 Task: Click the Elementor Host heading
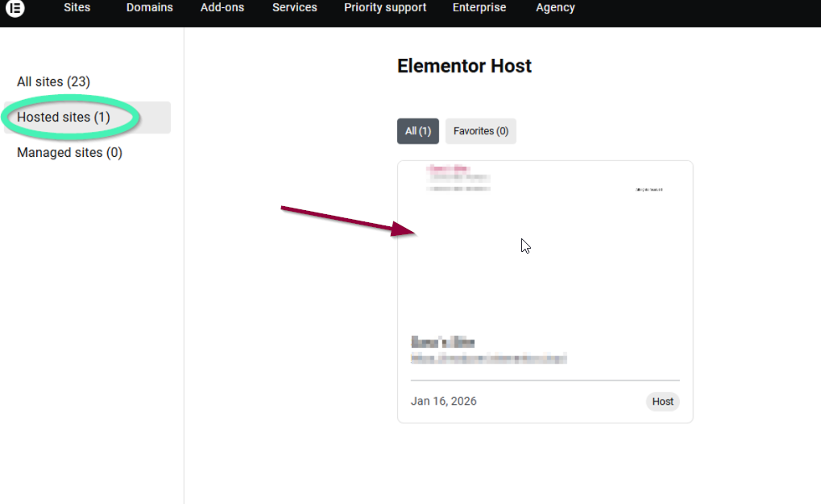pyautogui.click(x=464, y=66)
